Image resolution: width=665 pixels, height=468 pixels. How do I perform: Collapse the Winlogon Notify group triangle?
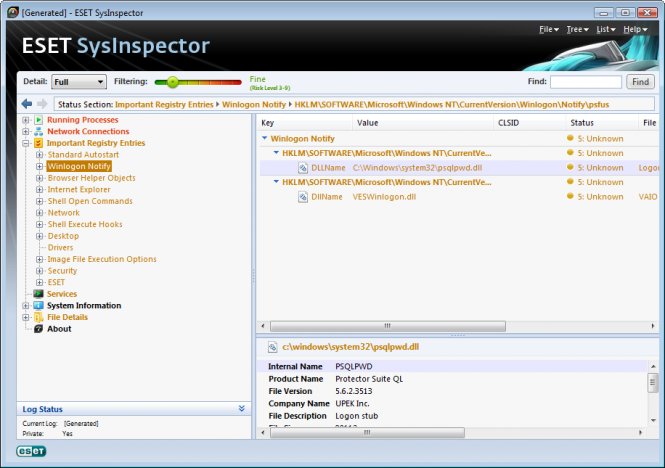coord(265,138)
